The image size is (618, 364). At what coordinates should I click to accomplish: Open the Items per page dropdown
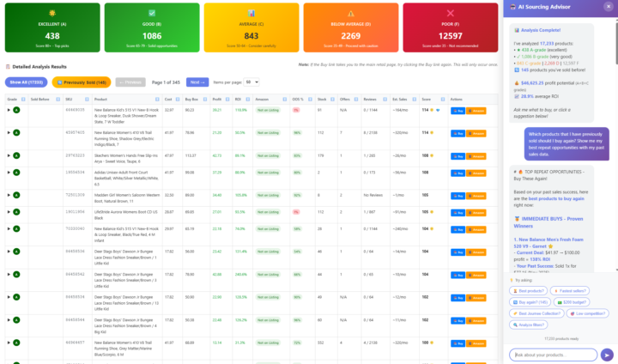tap(251, 82)
